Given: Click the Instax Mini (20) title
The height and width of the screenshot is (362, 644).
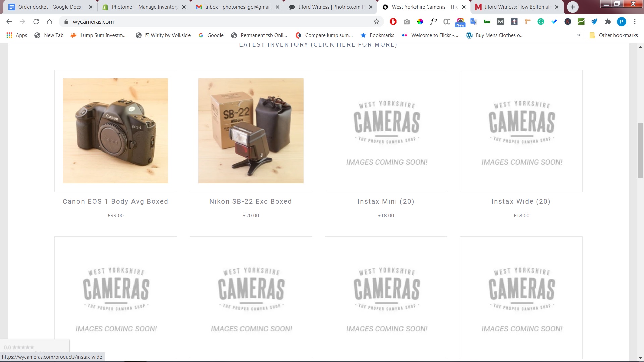Looking at the screenshot, I should [386, 201].
